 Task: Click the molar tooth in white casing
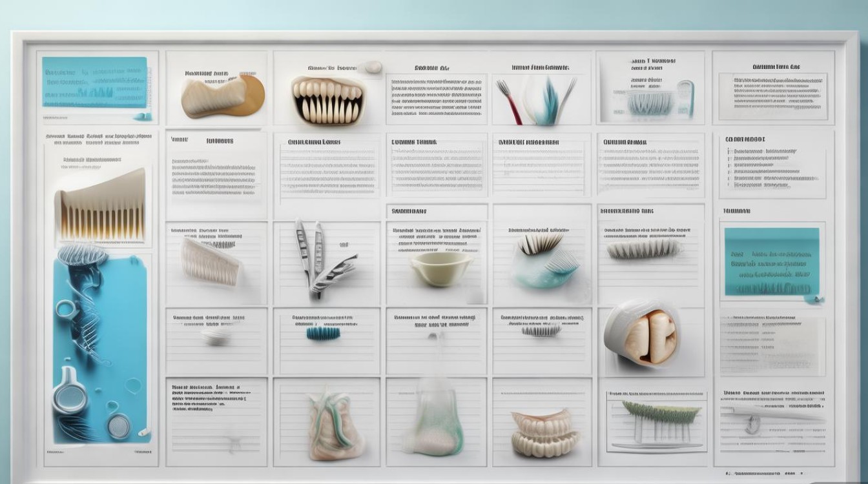pos(641,334)
